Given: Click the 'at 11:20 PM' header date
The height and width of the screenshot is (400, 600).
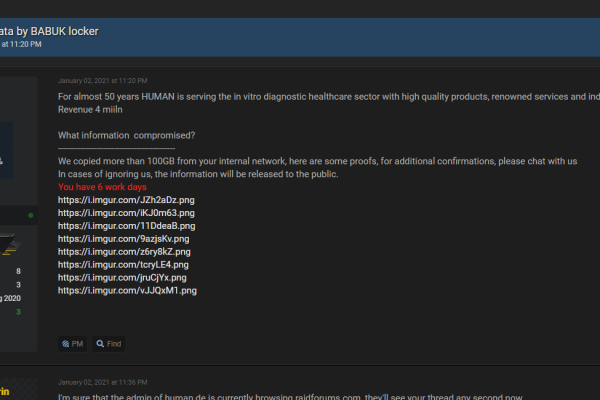Looking at the screenshot, I should click(21, 44).
